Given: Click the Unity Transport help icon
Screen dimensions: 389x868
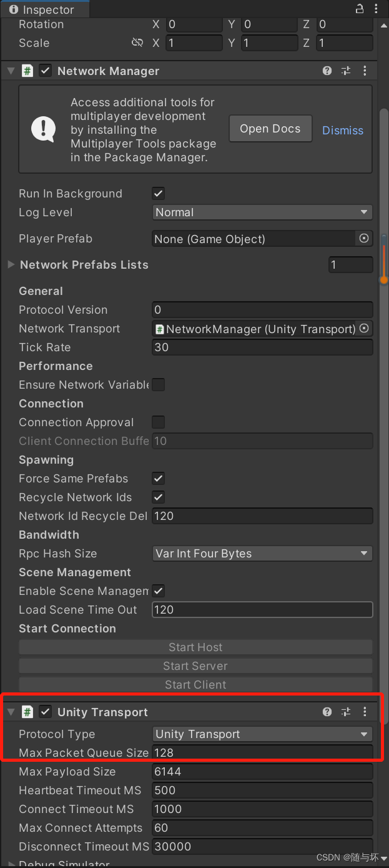Looking at the screenshot, I should pos(327,711).
